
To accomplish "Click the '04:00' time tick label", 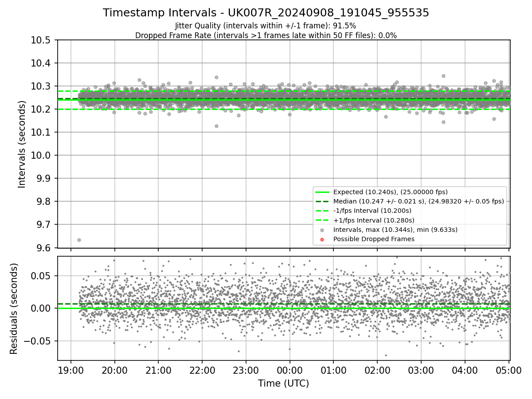I will point(465,370).
